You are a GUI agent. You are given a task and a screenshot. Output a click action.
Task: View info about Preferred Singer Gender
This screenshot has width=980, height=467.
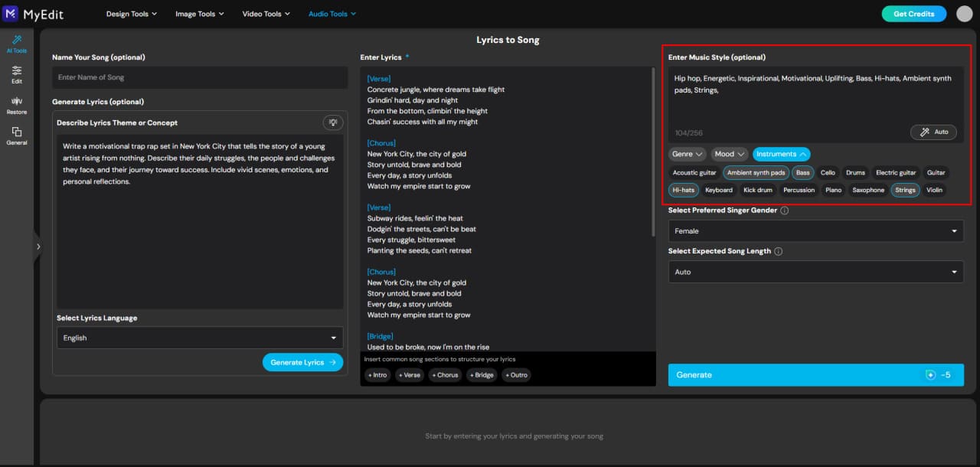786,210
